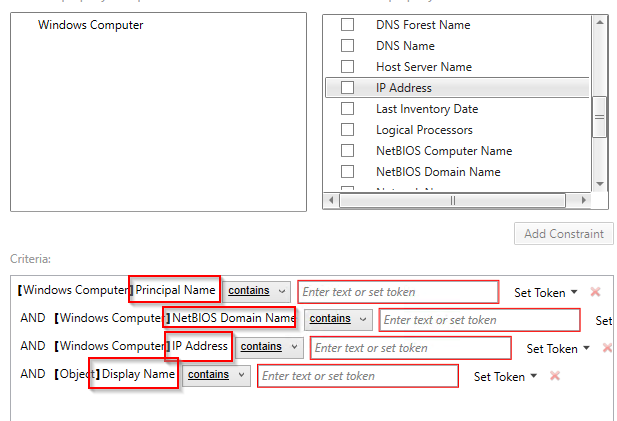Click the Principal Name property in criteria
617x421 pixels.
pyautogui.click(x=175, y=290)
